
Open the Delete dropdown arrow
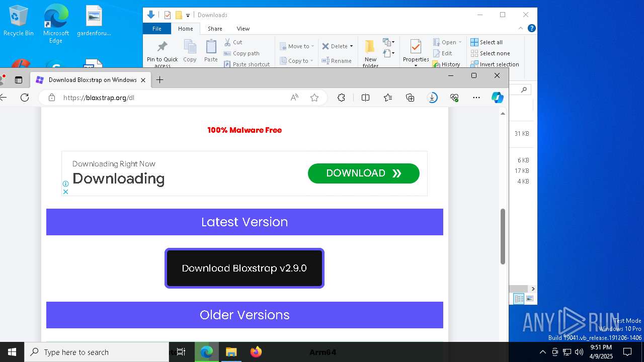pyautogui.click(x=351, y=46)
